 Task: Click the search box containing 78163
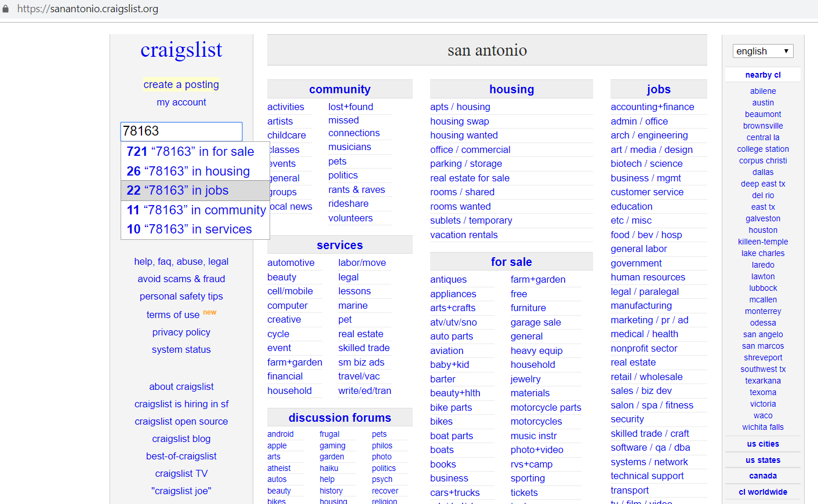coord(181,131)
